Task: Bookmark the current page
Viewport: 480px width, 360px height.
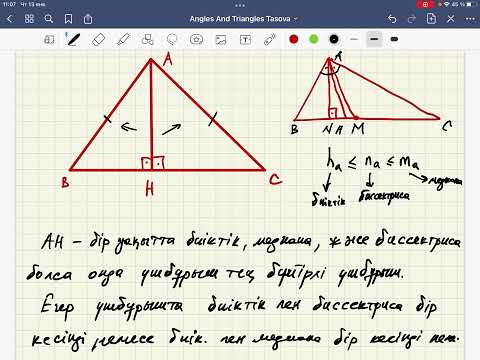Action: pyautogui.click(x=68, y=19)
